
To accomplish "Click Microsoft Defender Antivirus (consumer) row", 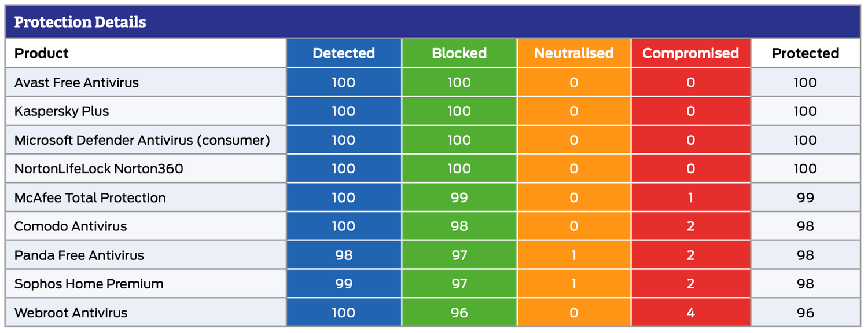I will 142,140.
